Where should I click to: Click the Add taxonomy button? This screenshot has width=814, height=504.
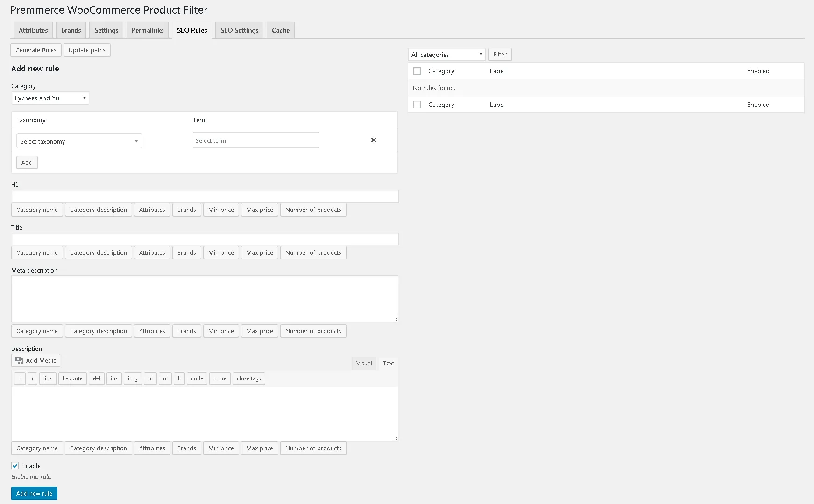click(27, 163)
